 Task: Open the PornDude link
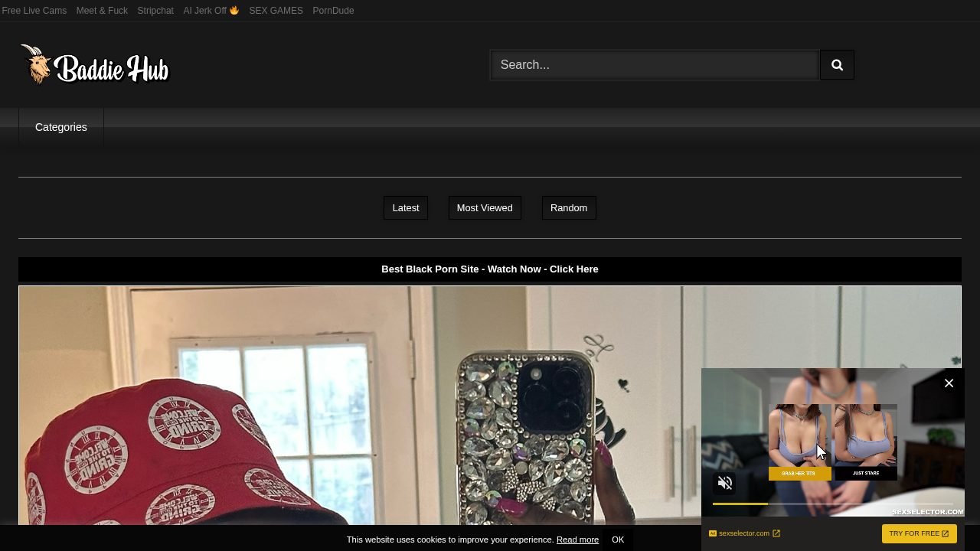point(333,11)
